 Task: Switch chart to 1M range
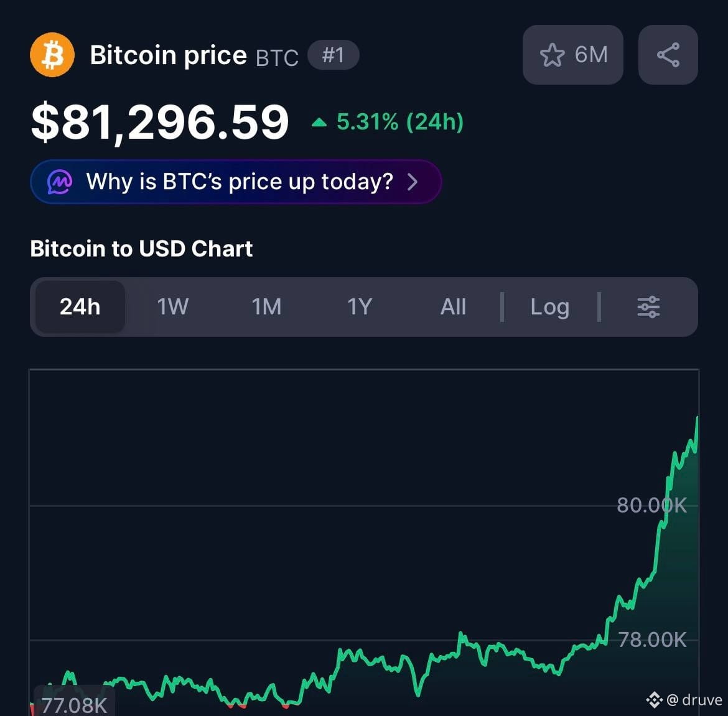[x=266, y=307]
